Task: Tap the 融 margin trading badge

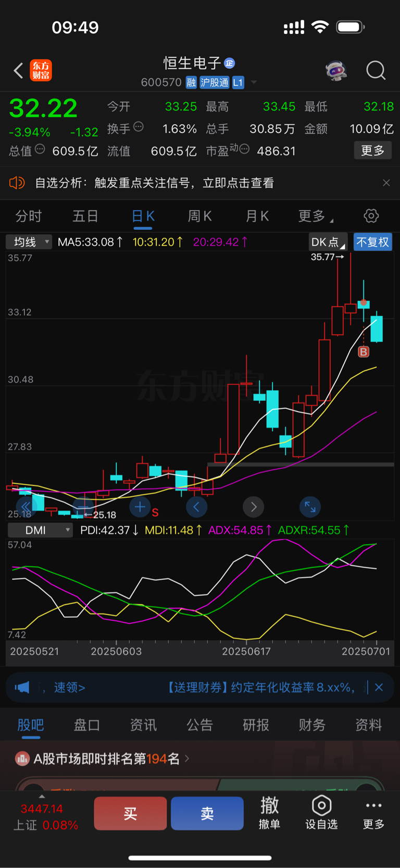Action: pyautogui.click(x=191, y=82)
